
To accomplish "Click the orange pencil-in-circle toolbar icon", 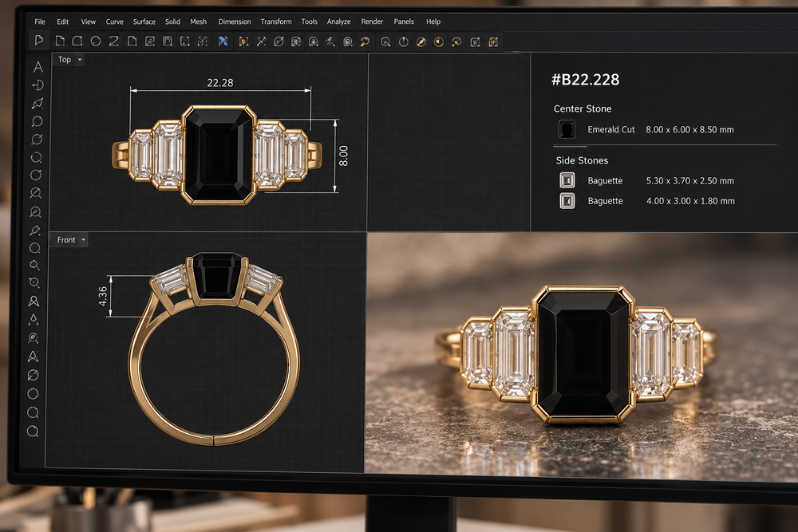I will 421,42.
